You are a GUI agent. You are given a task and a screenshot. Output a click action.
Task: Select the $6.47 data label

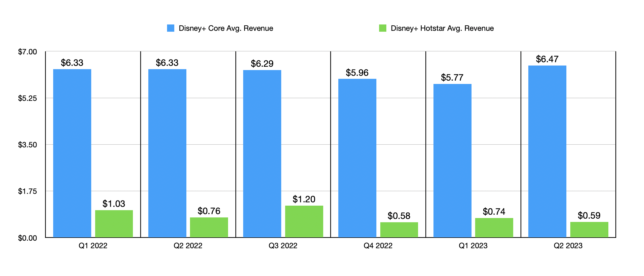[547, 59]
